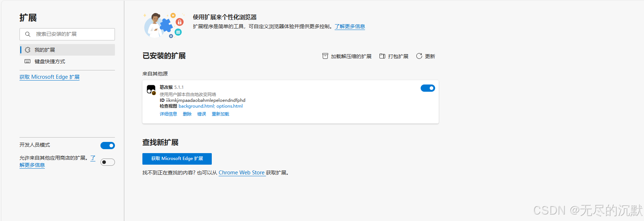Click the search magnifier icon

(27, 34)
